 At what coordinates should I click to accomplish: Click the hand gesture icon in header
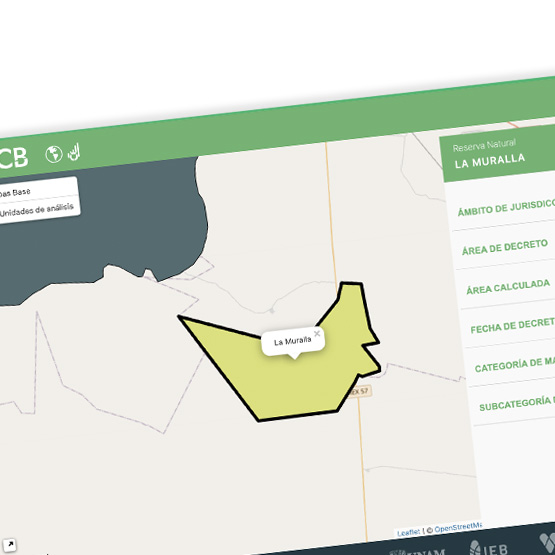click(74, 152)
